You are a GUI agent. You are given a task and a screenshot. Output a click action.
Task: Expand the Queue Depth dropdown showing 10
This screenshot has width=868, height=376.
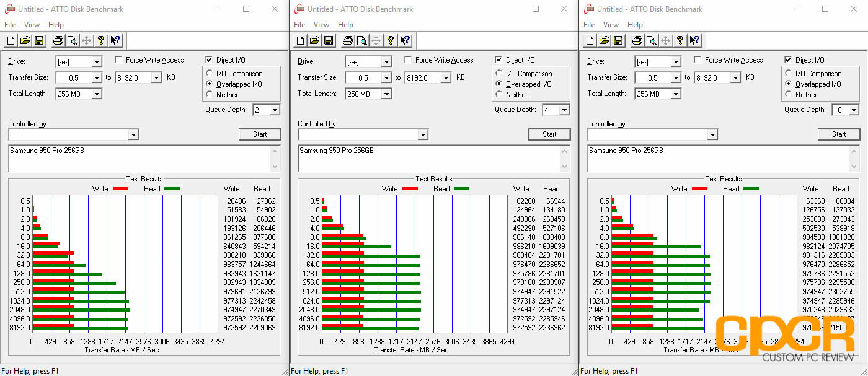tap(854, 110)
